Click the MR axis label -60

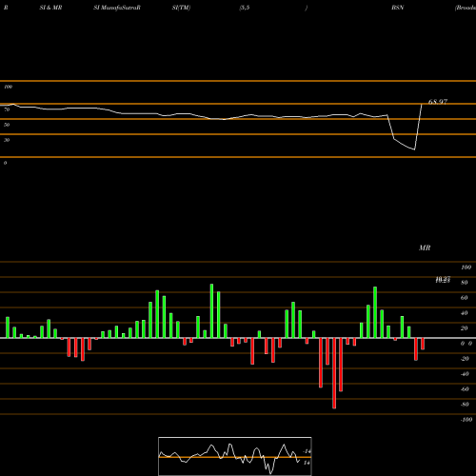[465, 389]
